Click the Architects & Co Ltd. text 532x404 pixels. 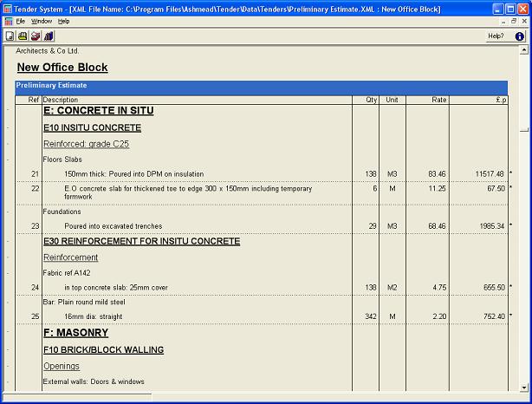point(47,51)
